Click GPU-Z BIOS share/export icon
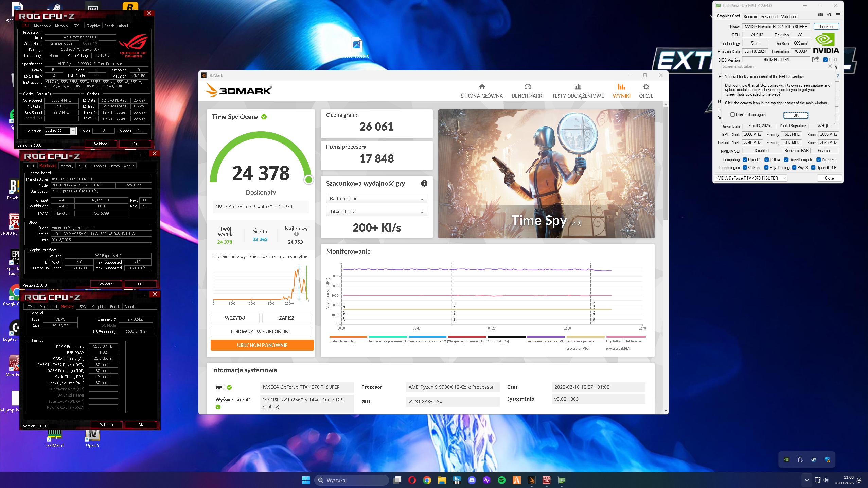Image resolution: width=868 pixels, height=488 pixels. click(x=816, y=59)
